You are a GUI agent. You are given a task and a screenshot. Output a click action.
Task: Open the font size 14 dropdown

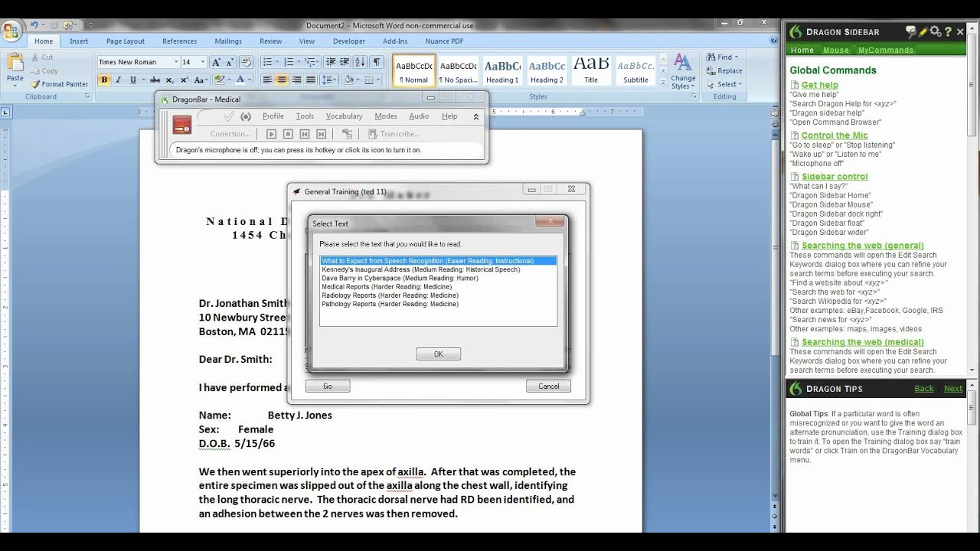pyautogui.click(x=203, y=62)
